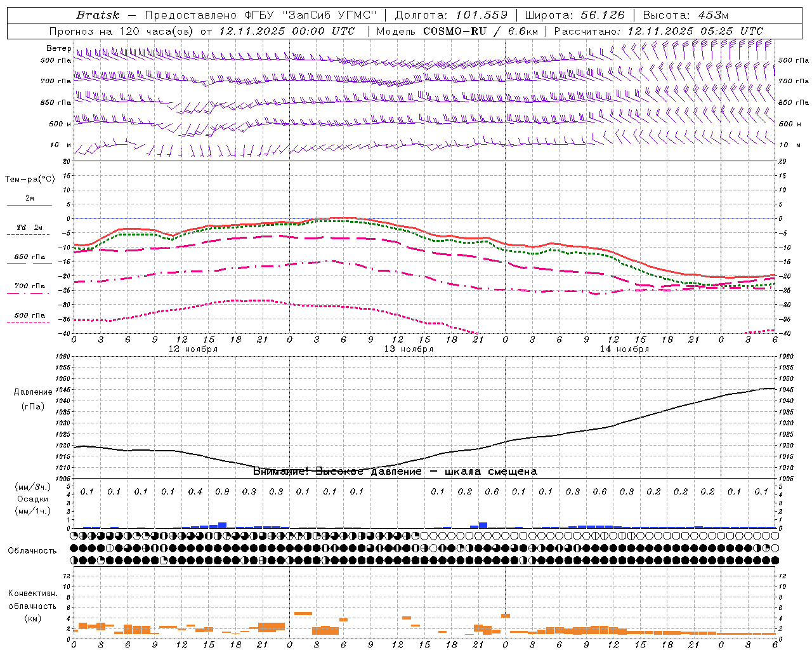Select the model label COSMO-RU / 6.6км
Screen dimensions: 812x650
point(481,31)
